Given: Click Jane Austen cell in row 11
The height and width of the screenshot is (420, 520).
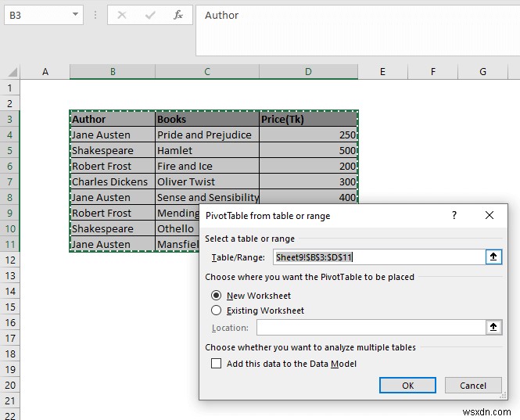Looking at the screenshot, I should click(113, 244).
